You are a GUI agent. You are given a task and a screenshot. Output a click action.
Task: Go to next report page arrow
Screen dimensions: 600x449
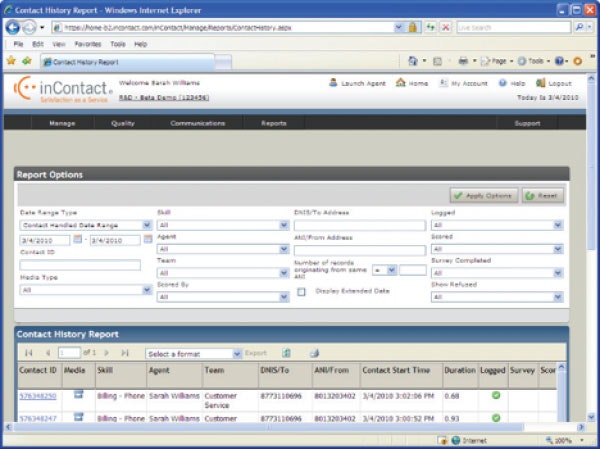106,353
